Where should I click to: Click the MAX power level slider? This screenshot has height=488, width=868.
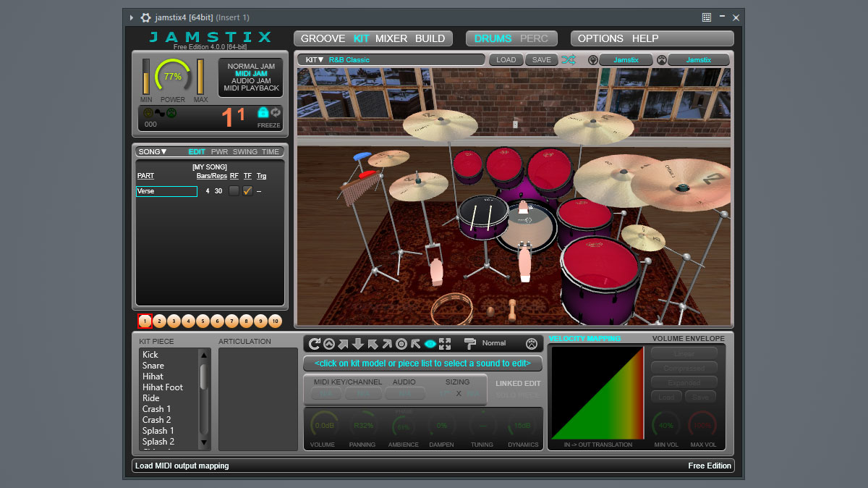[200, 76]
